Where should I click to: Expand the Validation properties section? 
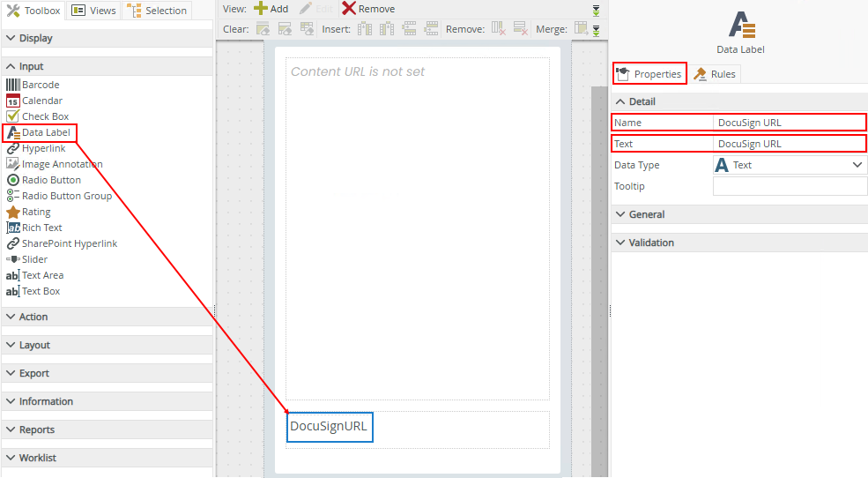point(739,243)
